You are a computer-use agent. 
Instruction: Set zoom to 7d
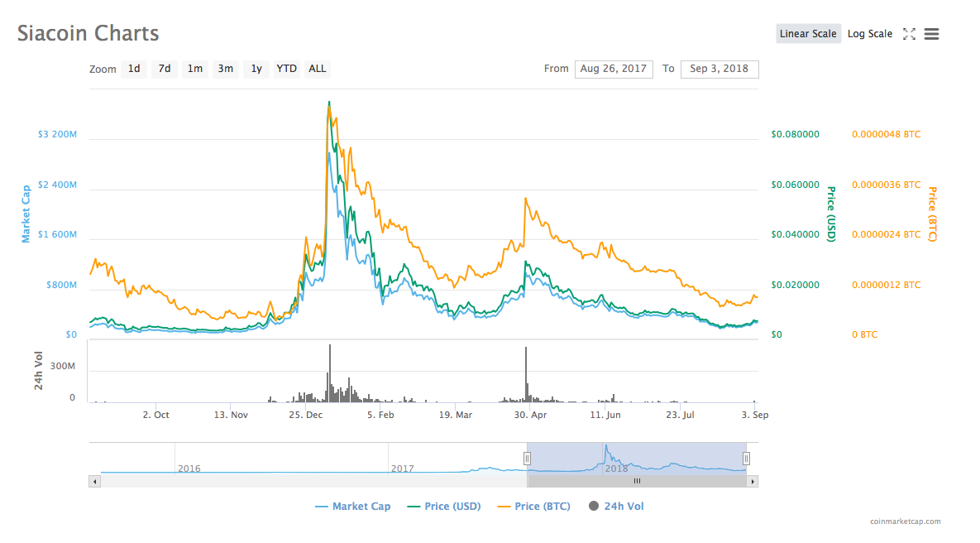[x=165, y=69]
